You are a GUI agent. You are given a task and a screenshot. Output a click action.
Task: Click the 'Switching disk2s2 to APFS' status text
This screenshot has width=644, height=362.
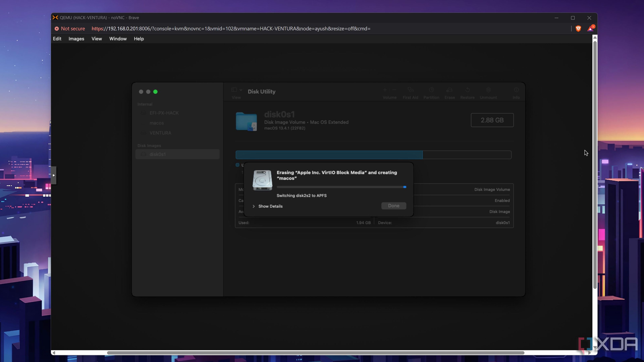point(302,196)
